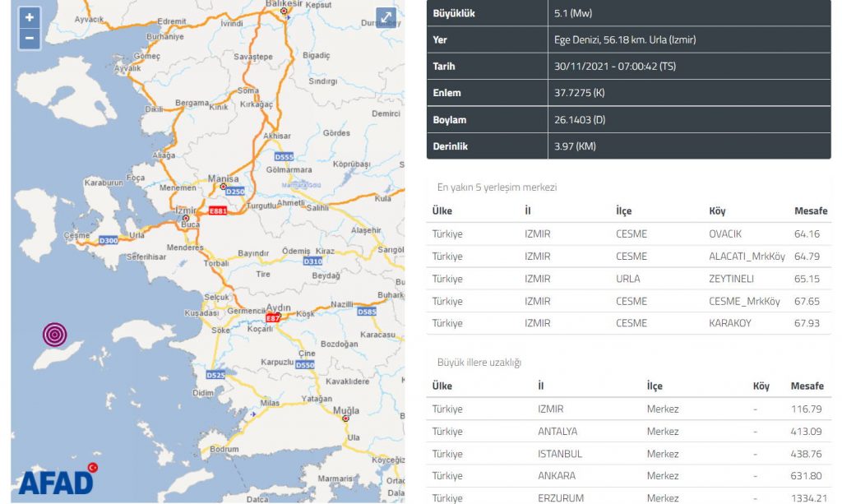This screenshot has width=842, height=504.
Task: Open the OVACIK nearest settlement row
Action: click(625, 234)
